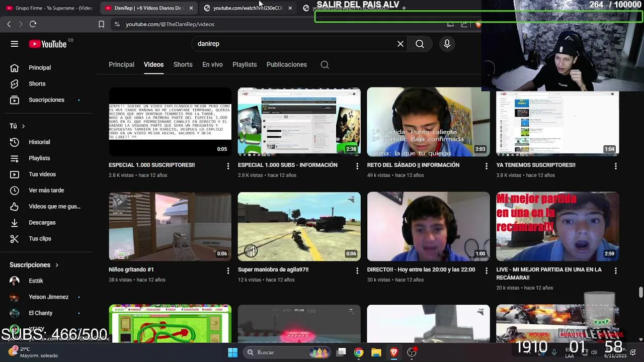Screen dimensions: 644x362
Task: Expand the Suscripciones section heading
Action: click(34, 264)
